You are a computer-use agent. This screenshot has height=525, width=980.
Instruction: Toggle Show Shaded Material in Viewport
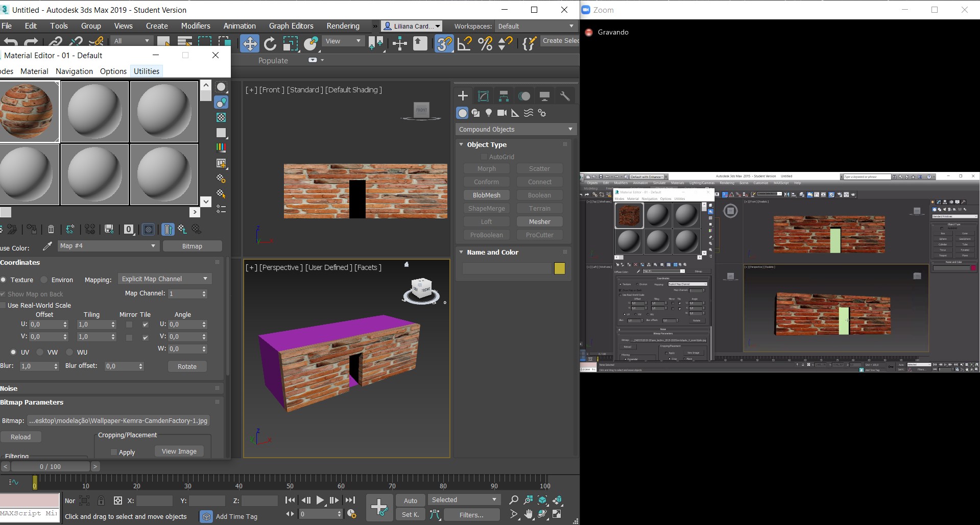coord(149,230)
